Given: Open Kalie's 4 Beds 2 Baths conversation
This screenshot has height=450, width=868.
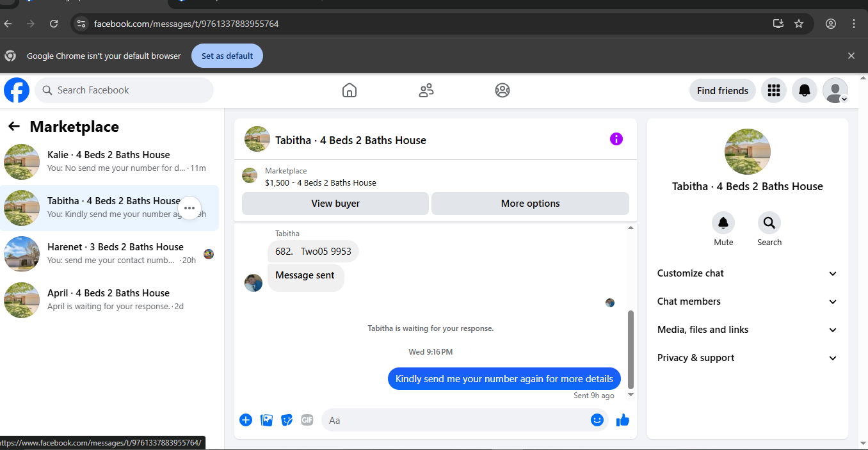Looking at the screenshot, I should [109, 162].
